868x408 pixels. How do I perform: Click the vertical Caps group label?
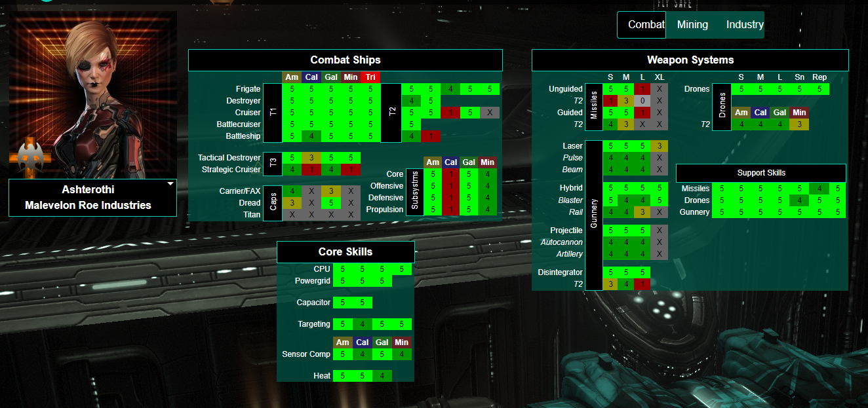[272, 203]
